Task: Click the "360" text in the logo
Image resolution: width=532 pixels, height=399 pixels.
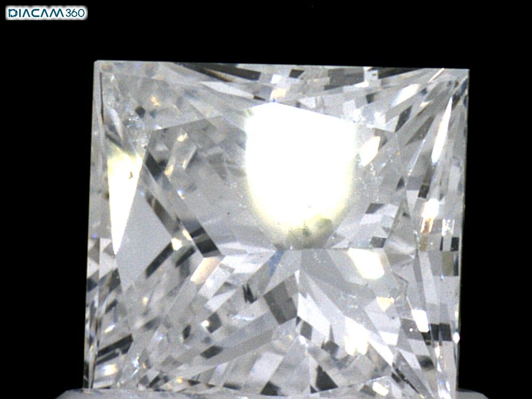Action: 75,13
